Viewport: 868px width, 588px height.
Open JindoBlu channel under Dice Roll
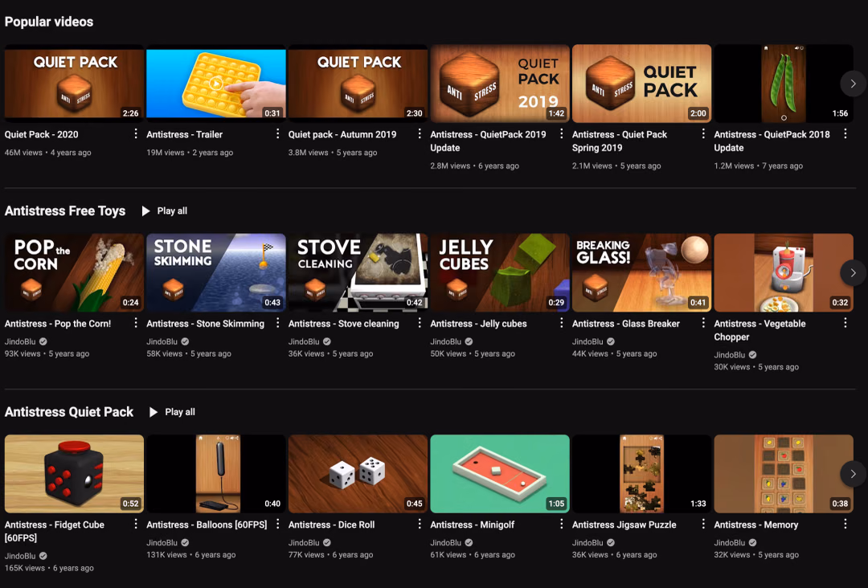[304, 543]
